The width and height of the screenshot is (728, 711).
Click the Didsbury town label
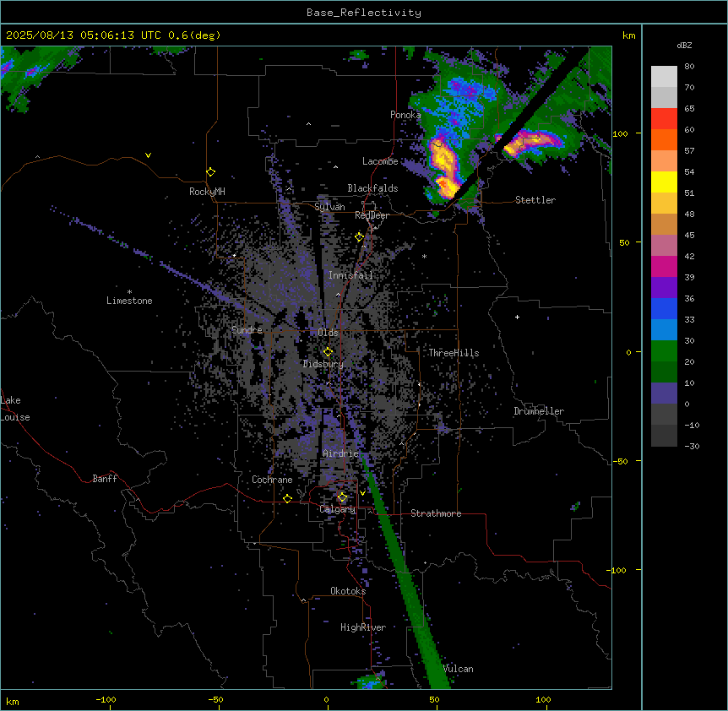[323, 364]
